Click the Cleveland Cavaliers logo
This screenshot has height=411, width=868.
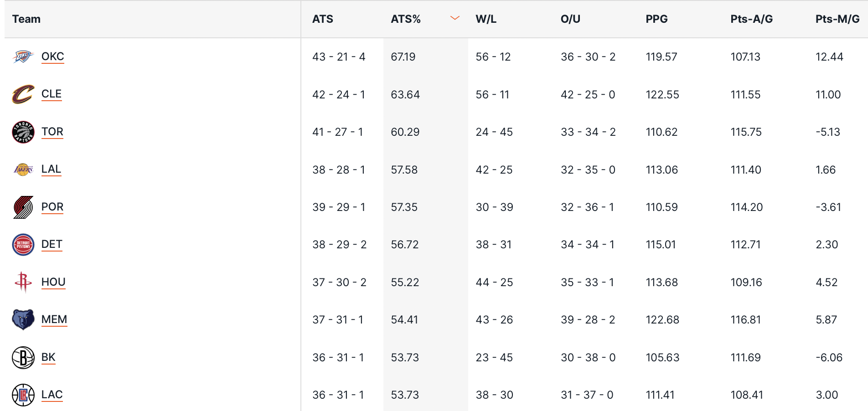click(23, 94)
